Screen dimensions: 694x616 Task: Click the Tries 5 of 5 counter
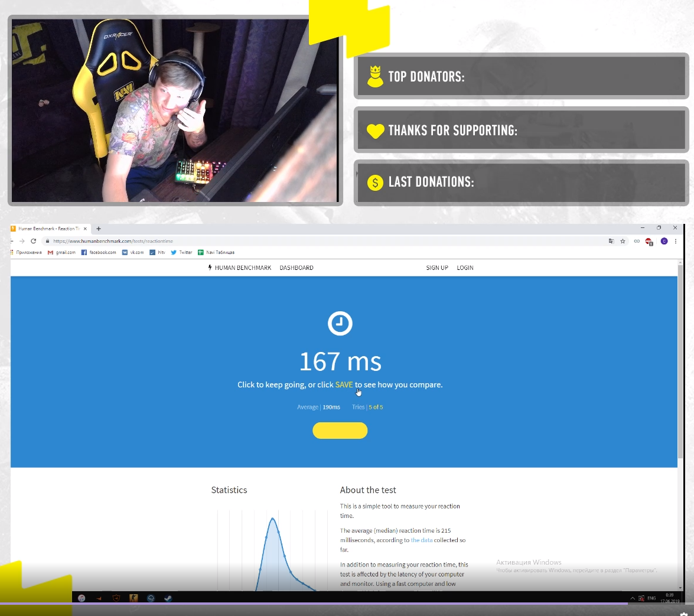pos(367,407)
